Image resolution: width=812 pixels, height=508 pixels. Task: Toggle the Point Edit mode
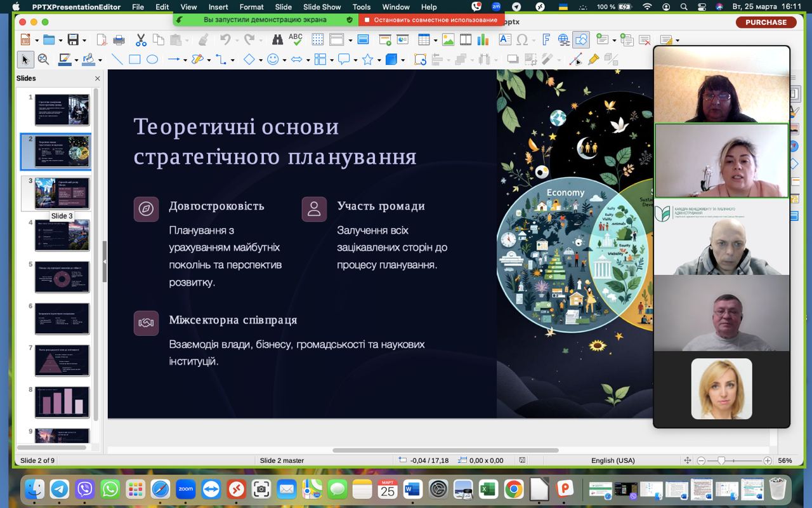point(576,60)
